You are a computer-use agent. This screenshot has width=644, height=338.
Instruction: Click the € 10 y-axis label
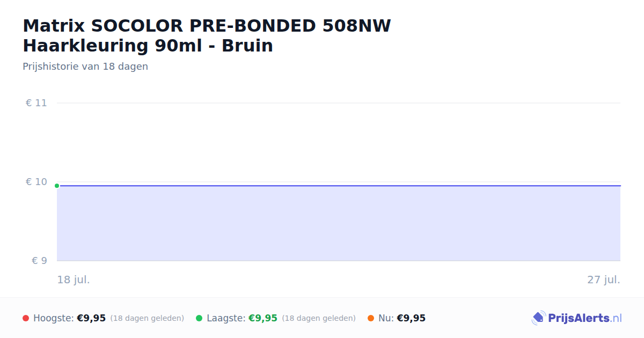36,182
